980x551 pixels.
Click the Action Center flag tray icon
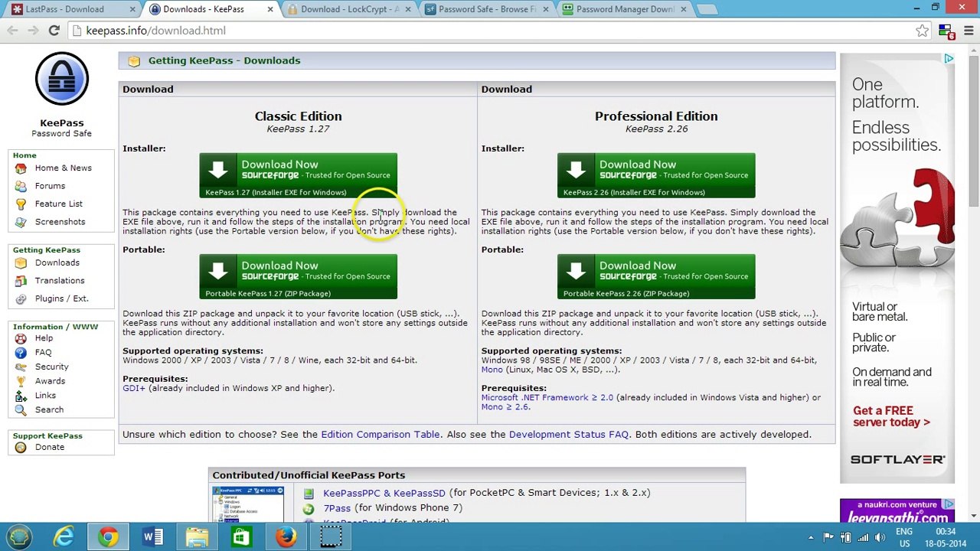pyautogui.click(x=829, y=537)
